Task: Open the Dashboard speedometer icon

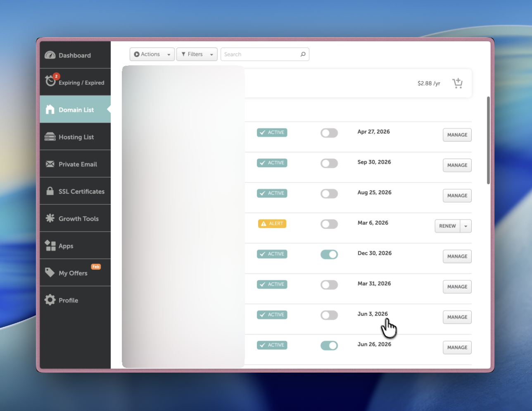Action: click(x=50, y=55)
